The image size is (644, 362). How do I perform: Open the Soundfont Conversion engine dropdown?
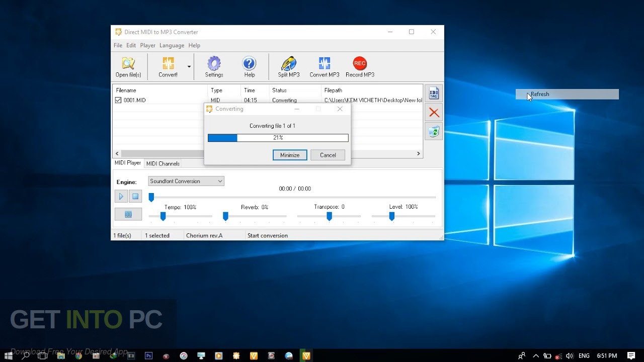click(x=220, y=180)
